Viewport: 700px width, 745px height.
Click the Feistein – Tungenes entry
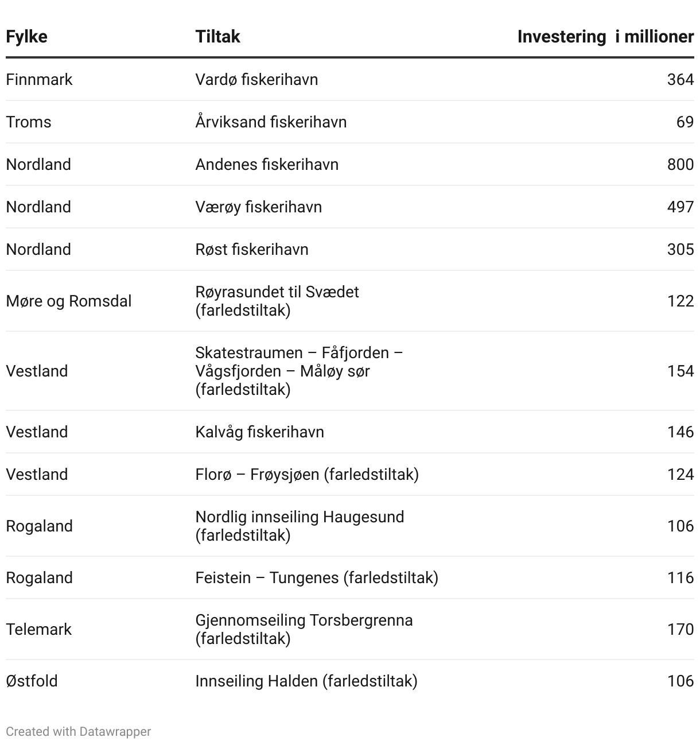317,577
